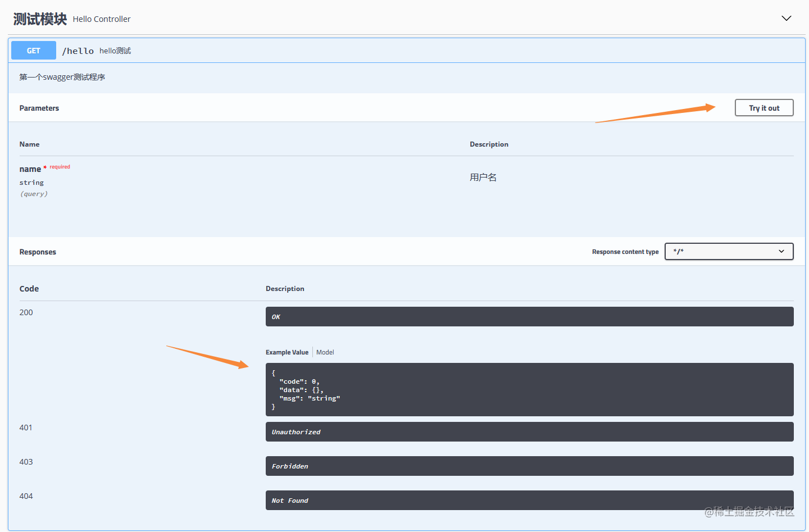Click the Responses section header
Screen dimensions: 809x532
38,252
